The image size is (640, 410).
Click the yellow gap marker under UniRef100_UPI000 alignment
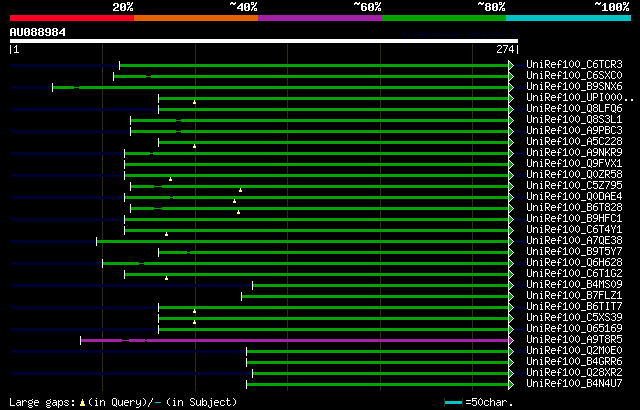195,102
